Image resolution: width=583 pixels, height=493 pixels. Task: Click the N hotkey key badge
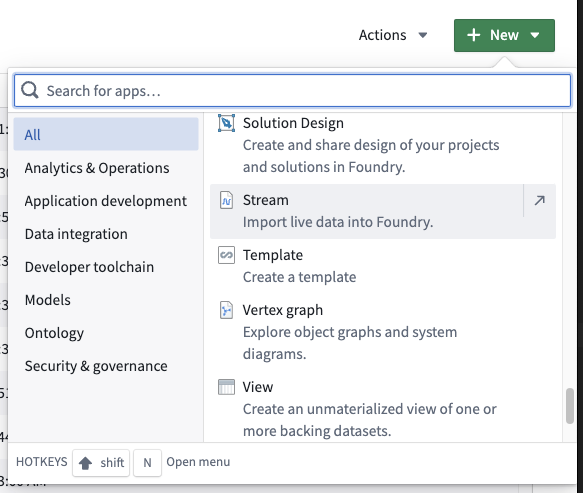coord(147,463)
